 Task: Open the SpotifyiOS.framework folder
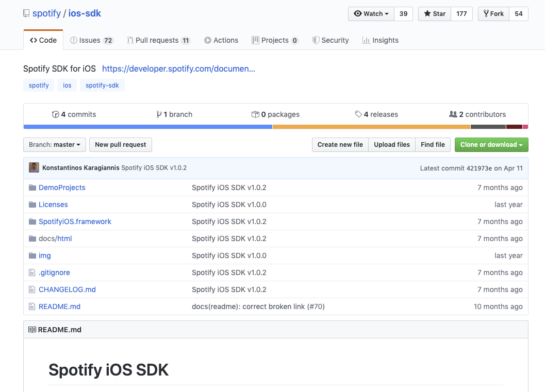point(75,221)
